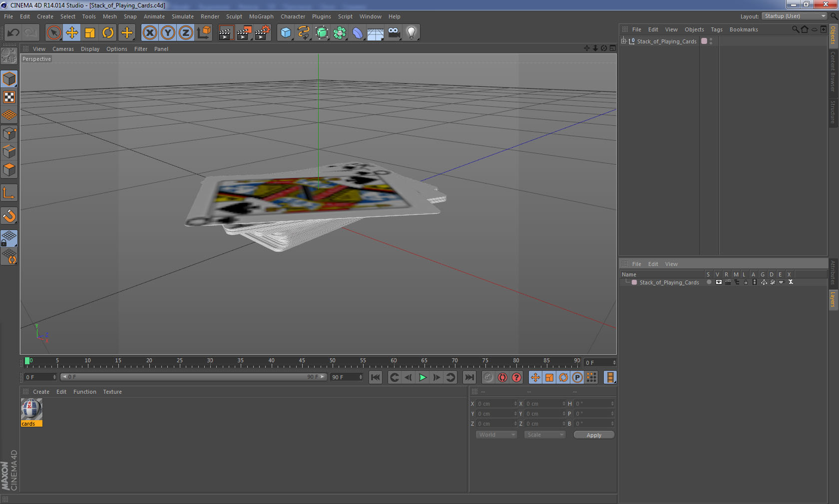Screen dimensions: 839x504
Task: Toggle solo for Stack_of_Playing_Cards layer
Action: click(x=709, y=282)
